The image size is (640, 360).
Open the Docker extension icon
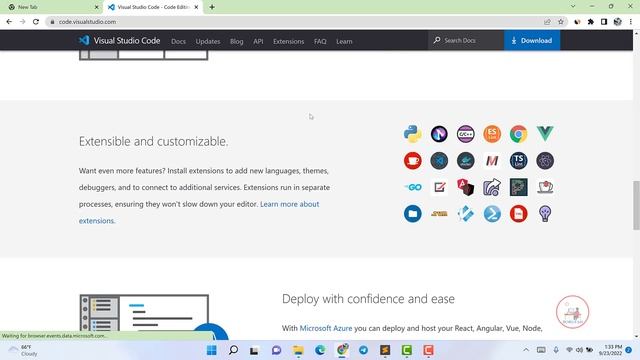(x=465, y=160)
